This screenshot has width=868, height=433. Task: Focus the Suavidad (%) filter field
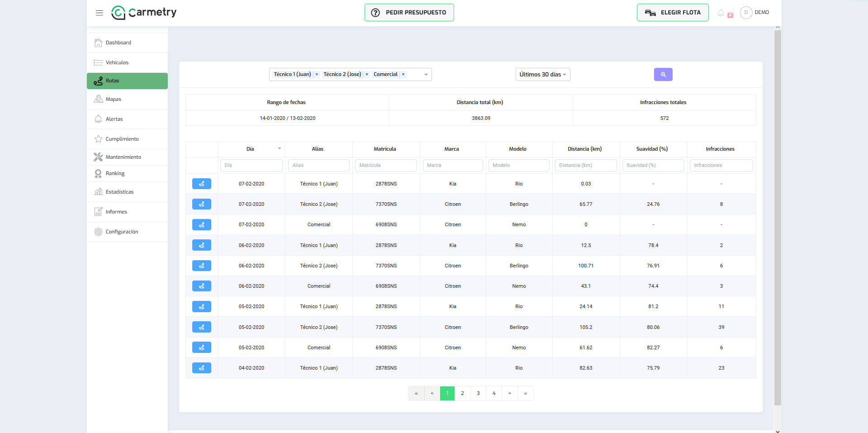click(653, 165)
